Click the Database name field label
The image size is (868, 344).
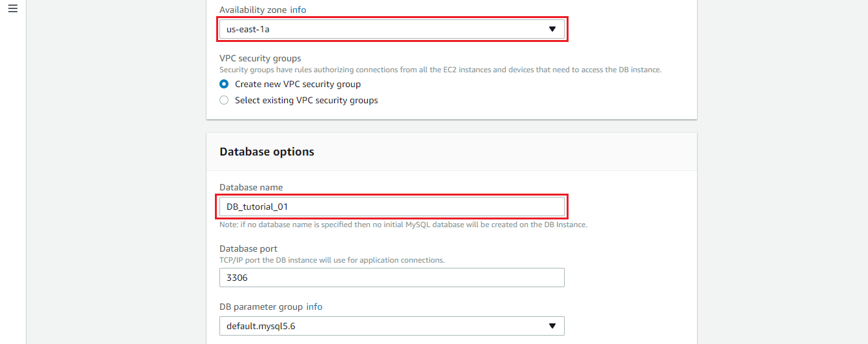[251, 187]
